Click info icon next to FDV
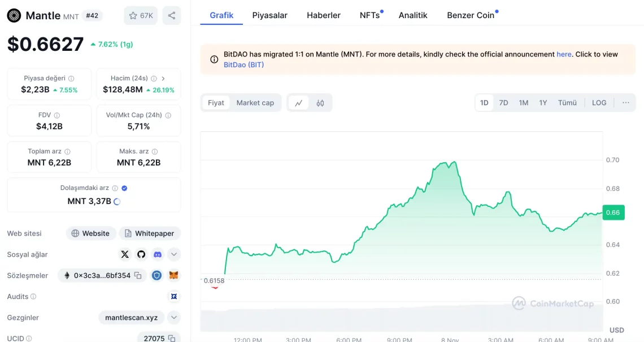The image size is (644, 342). coord(57,115)
